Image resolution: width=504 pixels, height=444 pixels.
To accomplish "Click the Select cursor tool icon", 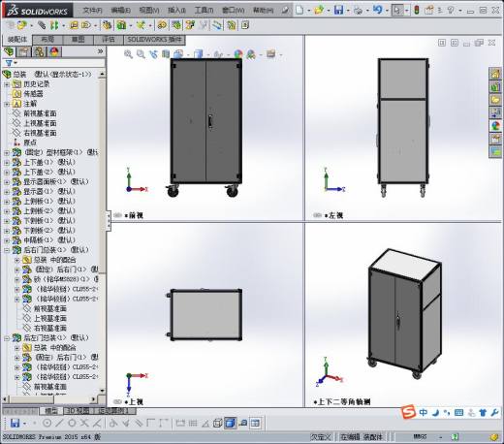I will pyautogui.click(x=397, y=10).
